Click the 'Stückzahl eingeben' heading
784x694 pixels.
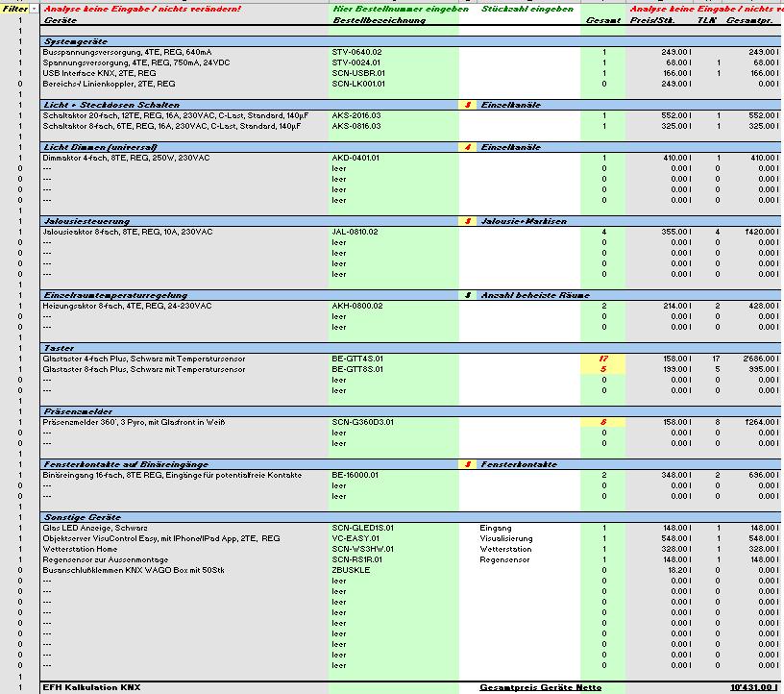527,9
